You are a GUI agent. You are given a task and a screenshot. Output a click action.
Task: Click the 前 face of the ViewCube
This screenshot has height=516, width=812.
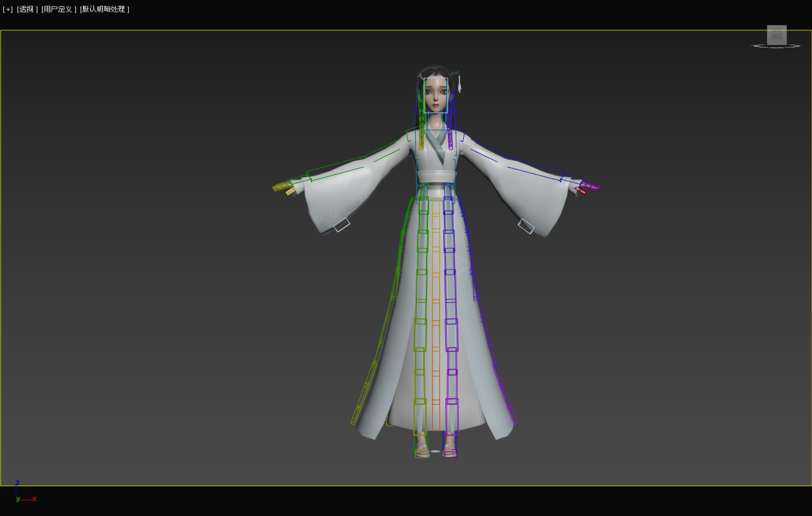tap(777, 35)
